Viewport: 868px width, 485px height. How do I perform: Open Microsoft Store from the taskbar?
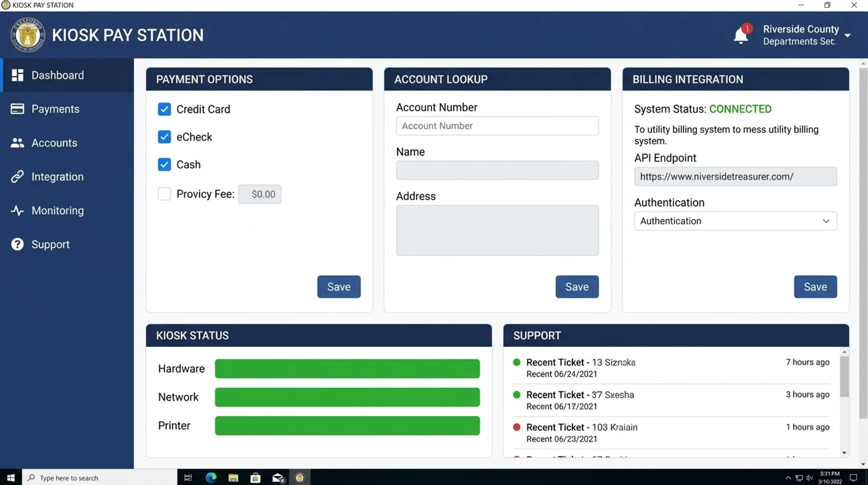pos(255,478)
